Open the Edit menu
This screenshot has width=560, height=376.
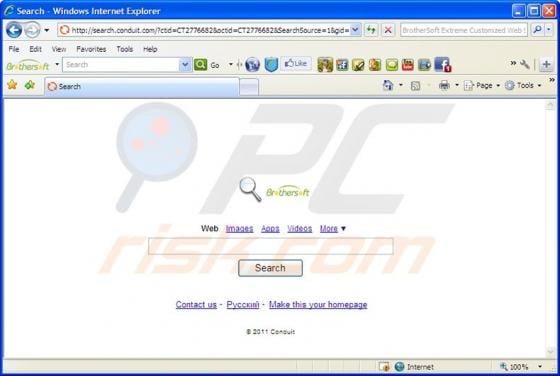tap(35, 49)
